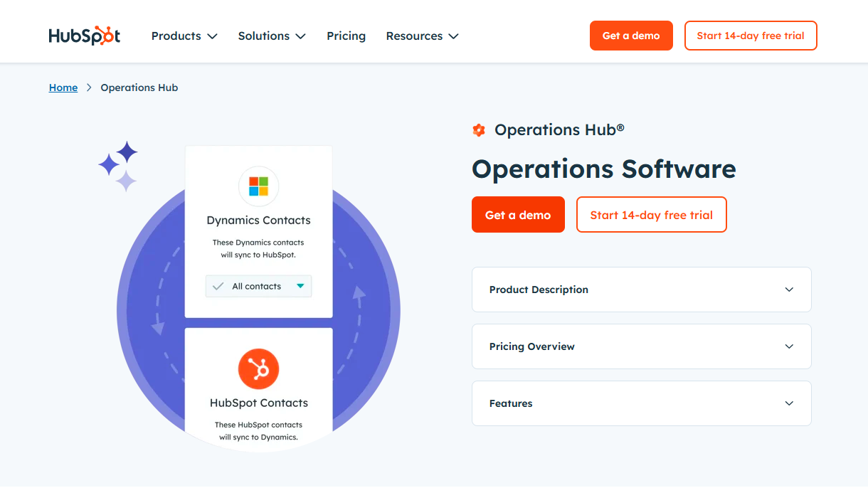Expand the Features accordion chevron

click(x=788, y=403)
